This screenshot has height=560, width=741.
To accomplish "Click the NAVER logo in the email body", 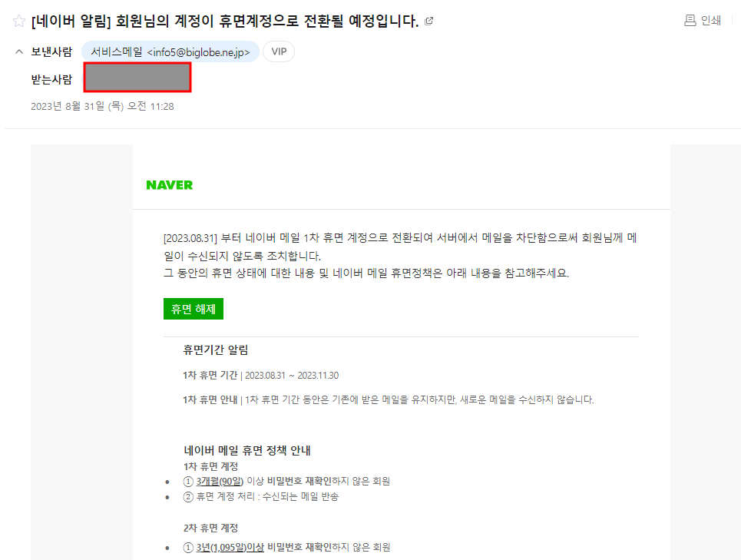I will (168, 184).
